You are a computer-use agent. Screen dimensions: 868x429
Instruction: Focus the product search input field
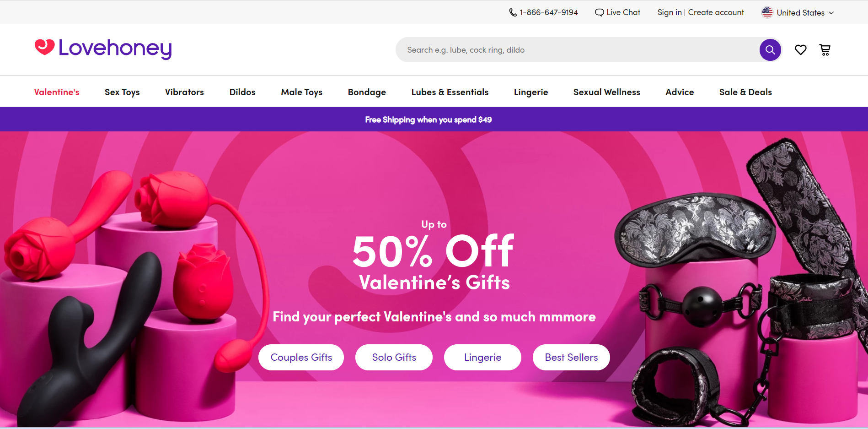coord(576,50)
